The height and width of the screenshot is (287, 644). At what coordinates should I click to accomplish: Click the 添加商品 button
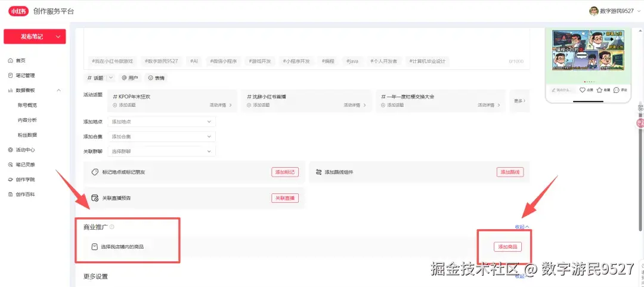click(507, 246)
